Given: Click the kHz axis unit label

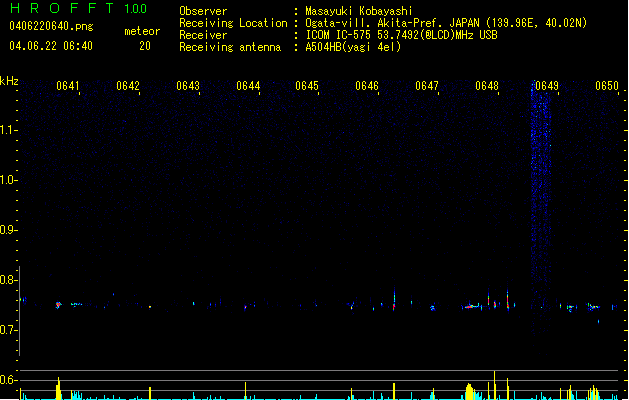Looking at the screenshot, I should click(9, 81).
